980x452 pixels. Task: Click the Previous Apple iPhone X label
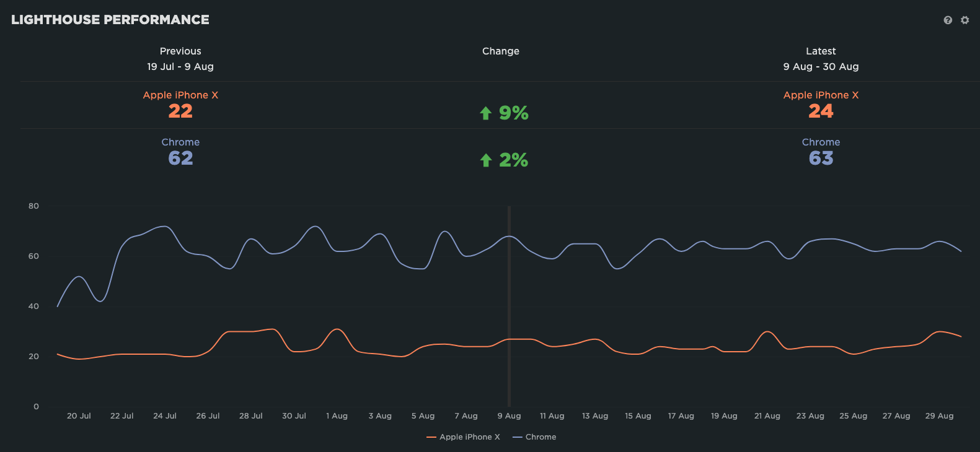pyautogui.click(x=180, y=95)
